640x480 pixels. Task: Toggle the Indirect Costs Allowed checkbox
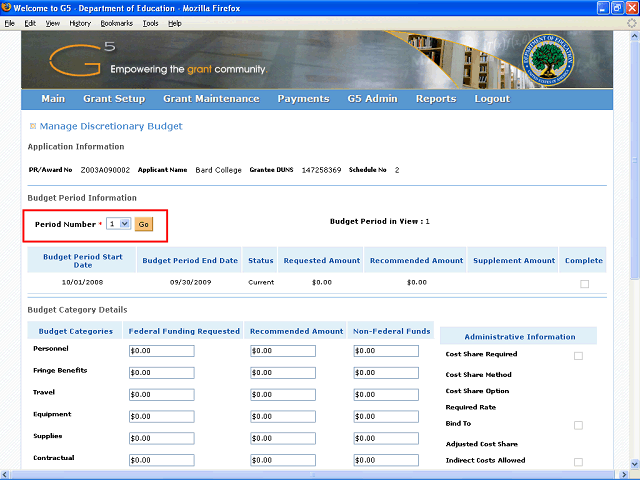[x=578, y=461]
